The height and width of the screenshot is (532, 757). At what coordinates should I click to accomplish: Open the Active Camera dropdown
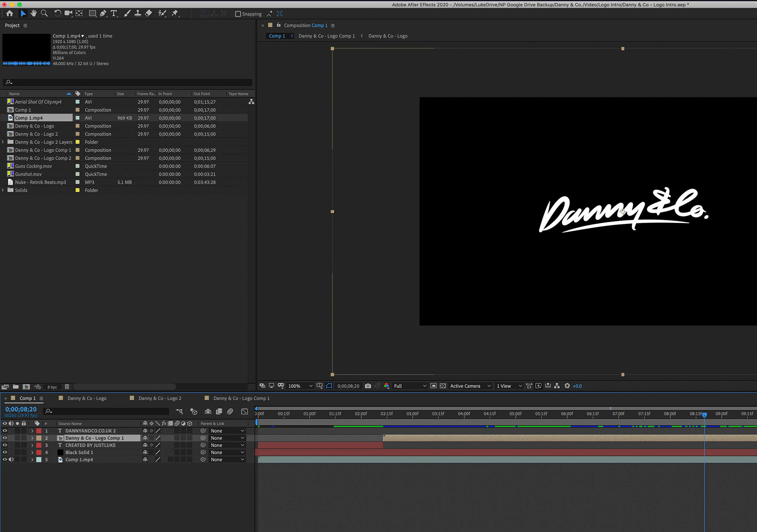pos(470,386)
